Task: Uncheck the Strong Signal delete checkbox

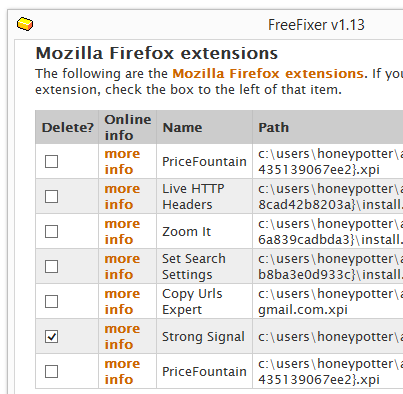Action: [x=51, y=336]
